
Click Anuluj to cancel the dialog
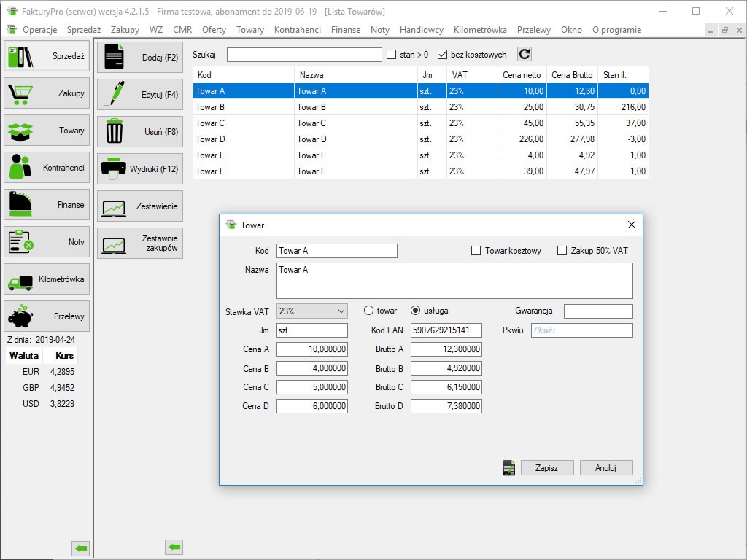[605, 468]
